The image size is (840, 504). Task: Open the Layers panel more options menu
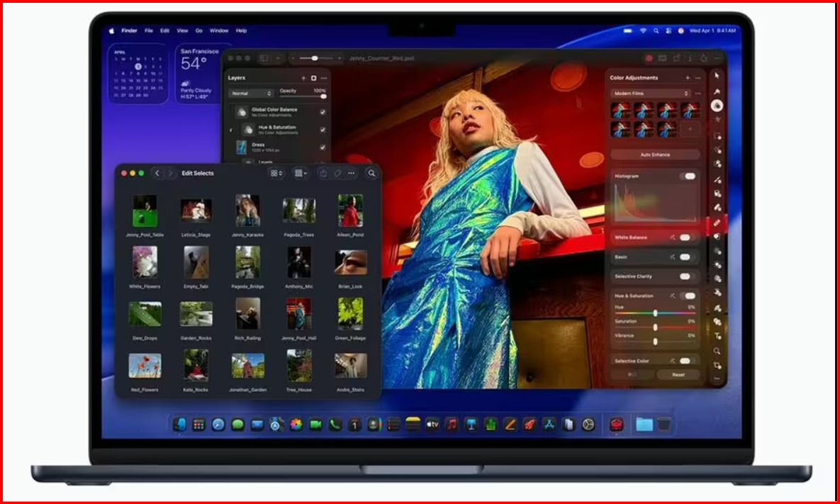pyautogui.click(x=324, y=78)
